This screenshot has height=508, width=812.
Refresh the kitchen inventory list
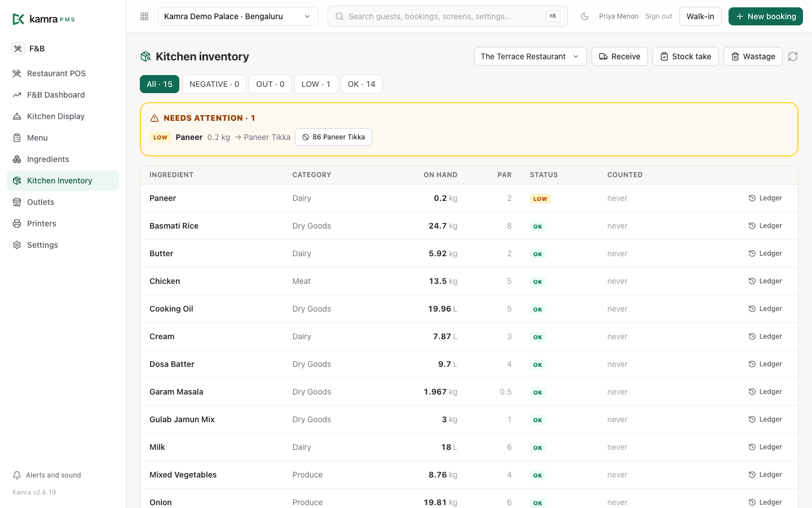coord(793,56)
